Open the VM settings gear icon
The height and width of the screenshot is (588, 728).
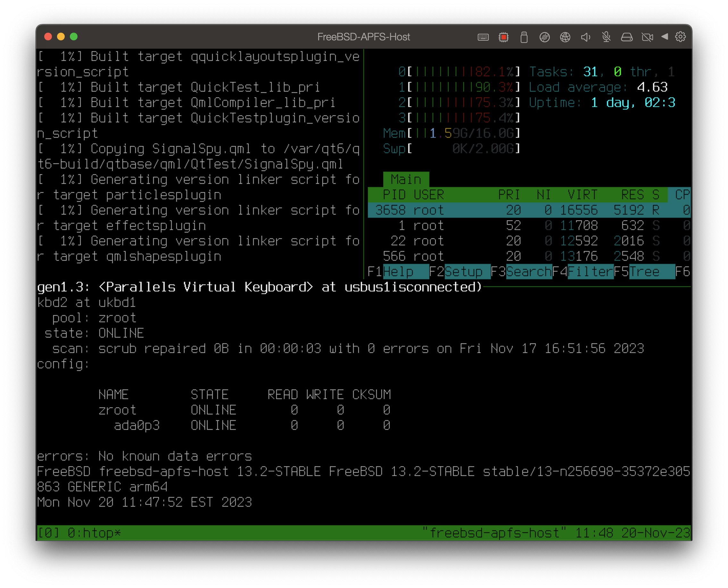[681, 37]
